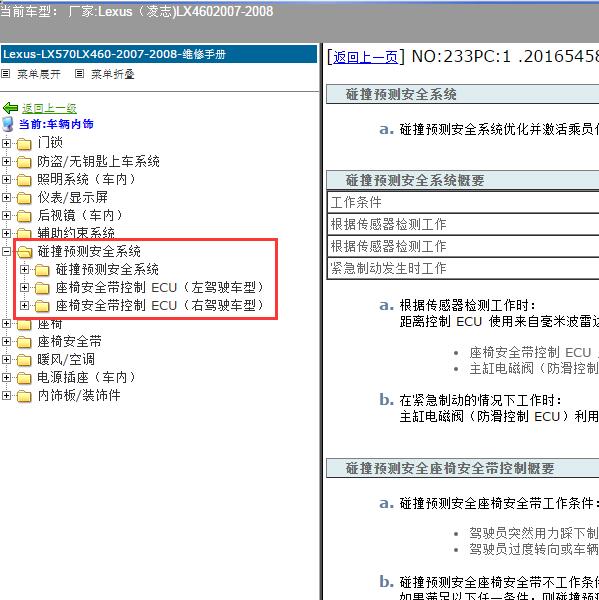The height and width of the screenshot is (600, 599).
Task: Click 菜单折叠 to collapse all menus
Action: [113, 74]
